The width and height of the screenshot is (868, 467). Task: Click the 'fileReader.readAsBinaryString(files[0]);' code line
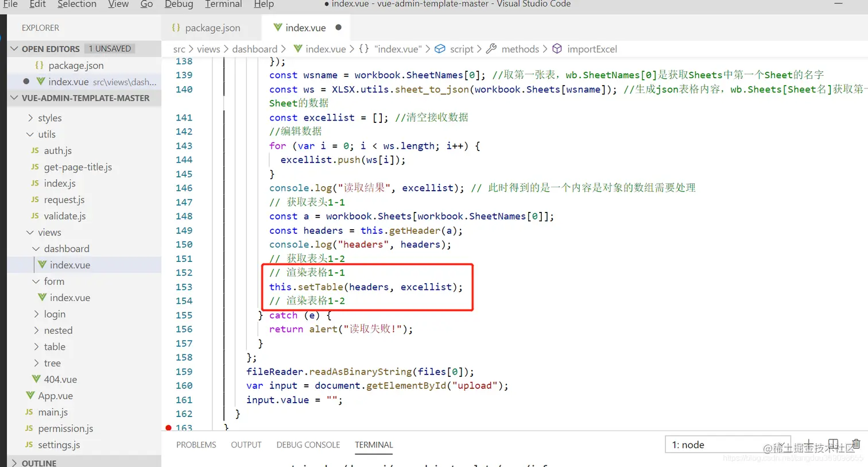pyautogui.click(x=360, y=372)
